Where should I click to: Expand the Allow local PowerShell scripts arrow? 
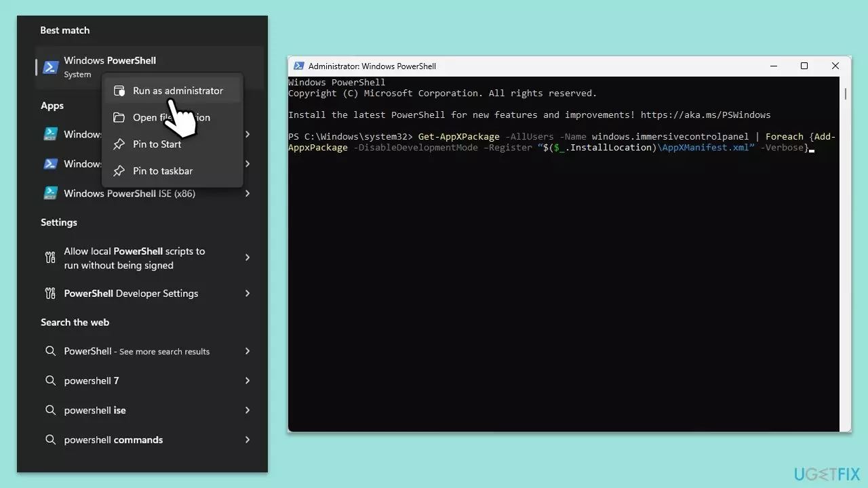tap(248, 258)
